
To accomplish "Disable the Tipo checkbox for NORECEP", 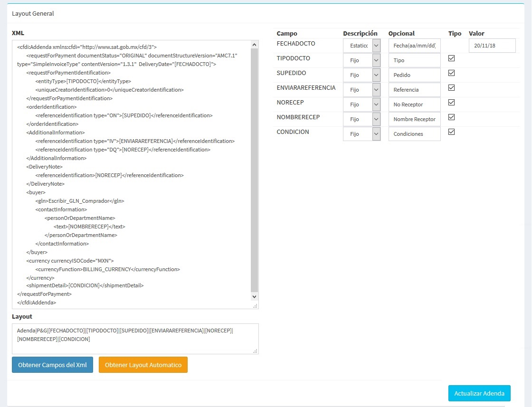I will (452, 102).
